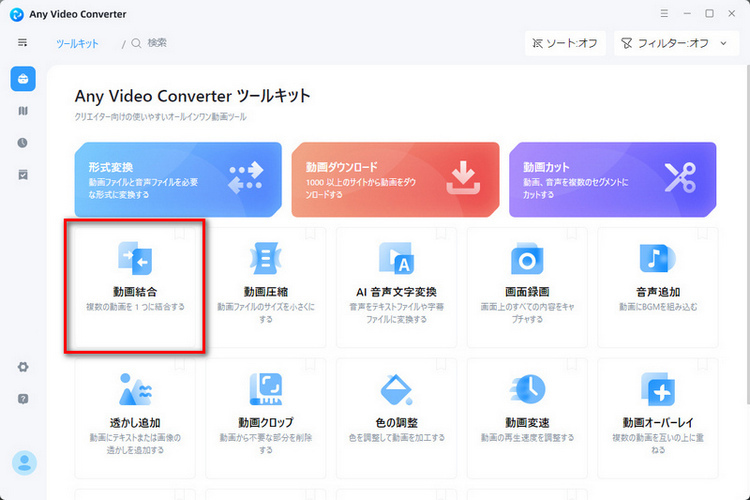Open the 動画結合 video merge tool
750x500 pixels.
[x=135, y=287]
